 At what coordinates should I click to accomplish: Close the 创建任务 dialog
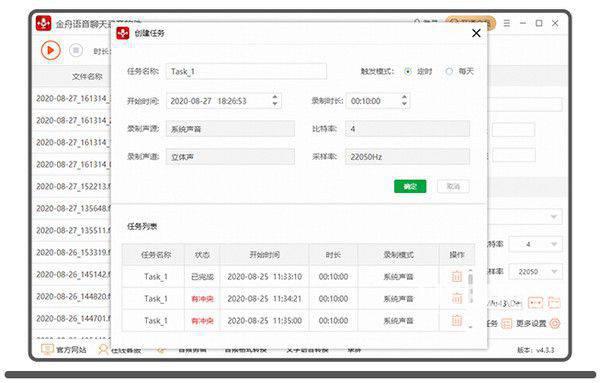(476, 33)
